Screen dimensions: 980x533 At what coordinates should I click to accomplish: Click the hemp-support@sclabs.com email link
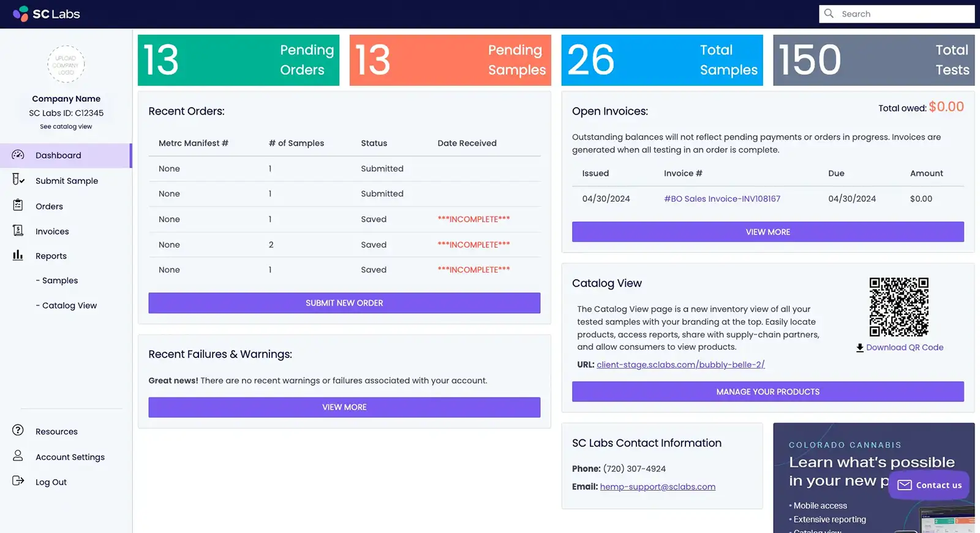pyautogui.click(x=658, y=487)
